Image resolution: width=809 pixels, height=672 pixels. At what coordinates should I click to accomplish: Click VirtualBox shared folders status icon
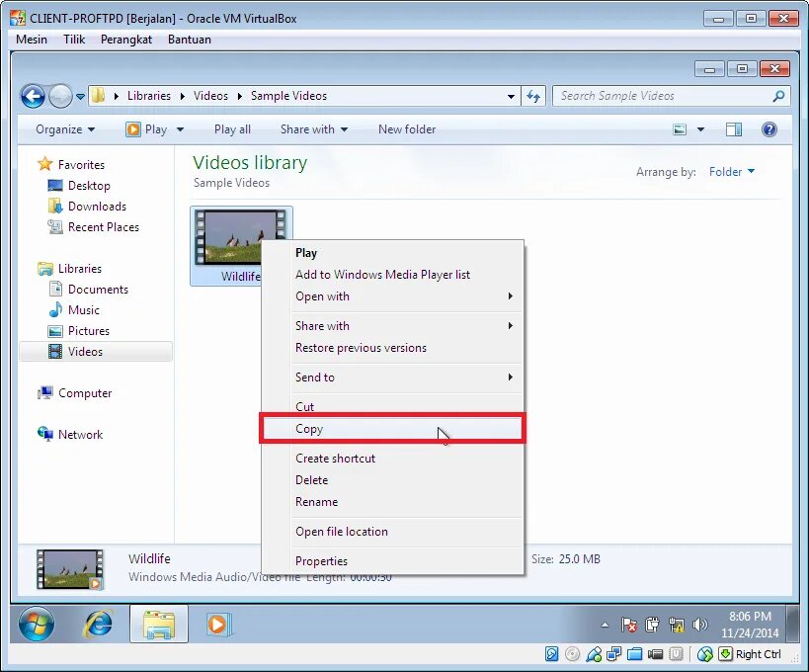click(634, 654)
